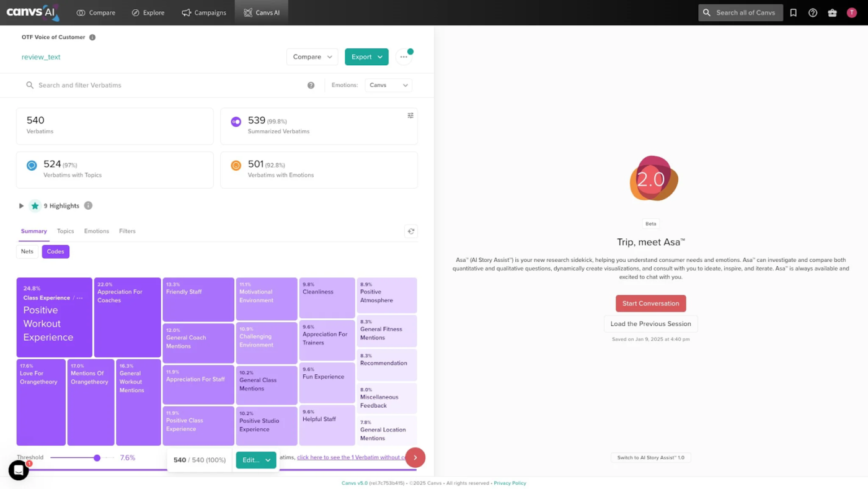Select the General Workout Mentions tile
Image resolution: width=868 pixels, height=489 pixels.
tap(138, 402)
